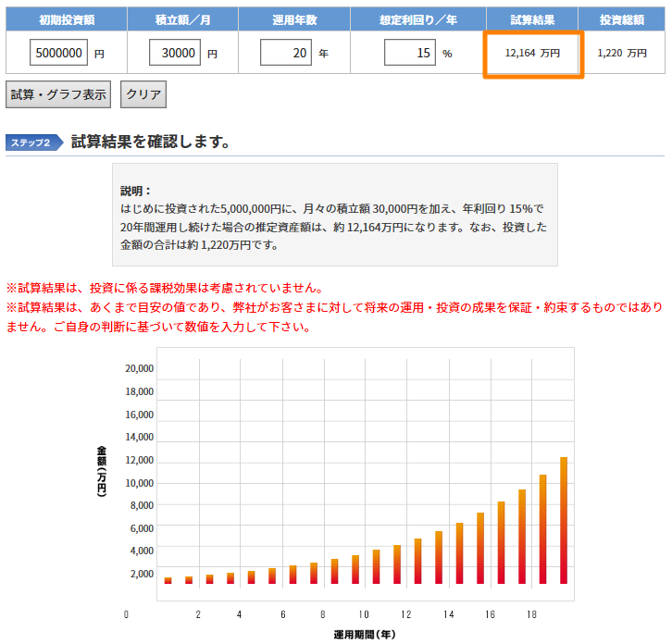Click the tallest bar at year 20 in chart
The image size is (672, 644).
coord(564,520)
